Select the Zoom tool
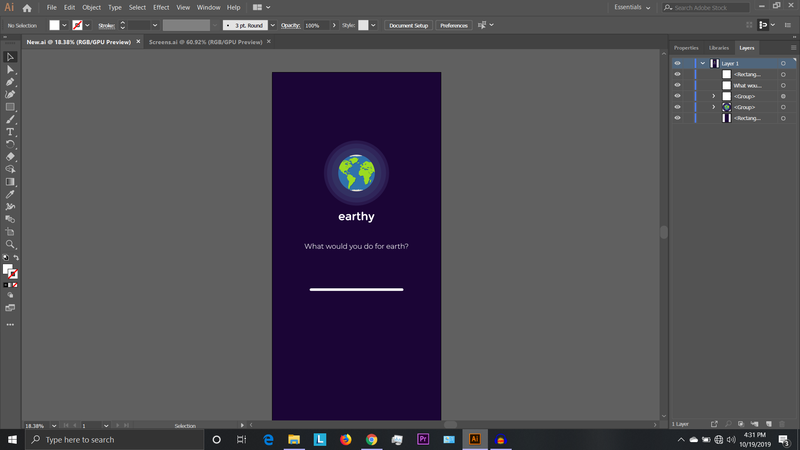This screenshot has width=800, height=450. (x=10, y=244)
